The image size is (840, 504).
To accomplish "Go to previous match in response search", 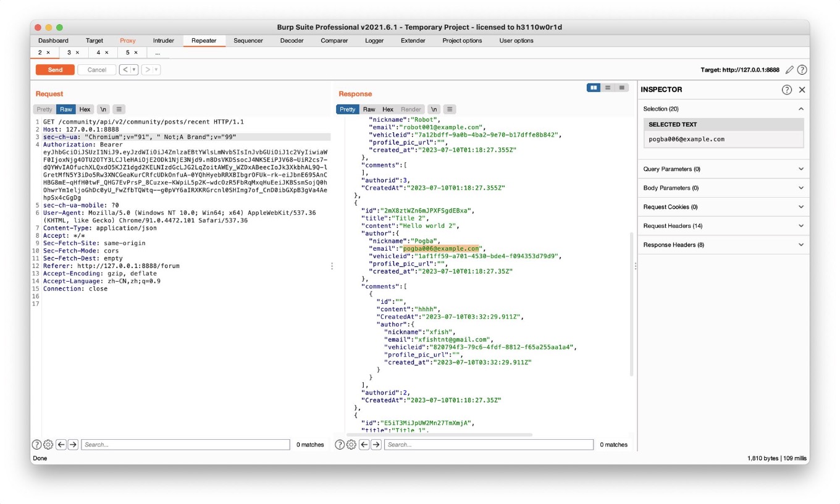I will pos(364,445).
